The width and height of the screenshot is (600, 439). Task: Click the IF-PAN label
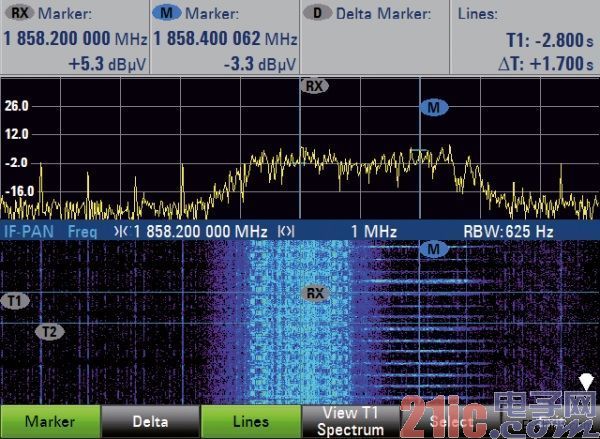(x=29, y=231)
